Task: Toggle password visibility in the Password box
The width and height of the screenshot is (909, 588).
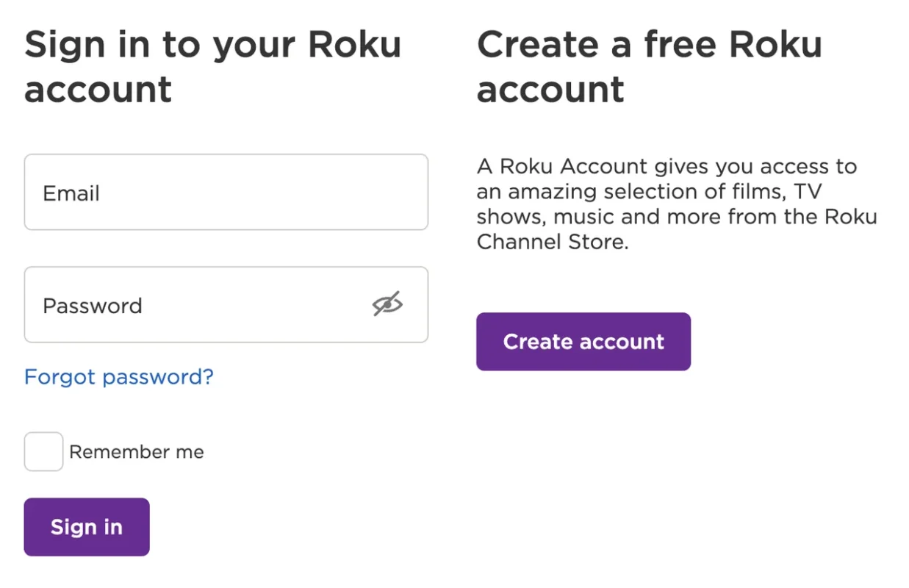Action: [x=387, y=304]
